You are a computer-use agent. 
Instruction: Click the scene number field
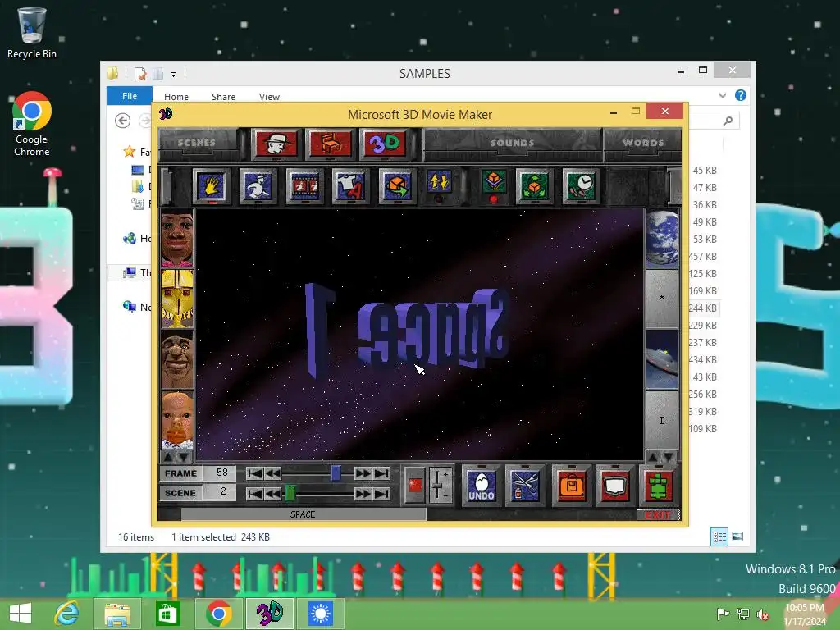(220, 492)
